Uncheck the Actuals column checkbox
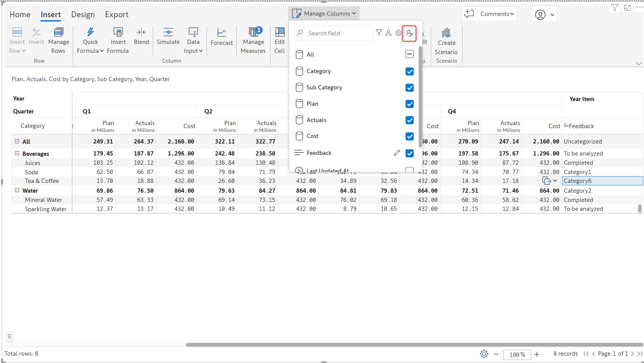The image size is (644, 363). click(409, 120)
